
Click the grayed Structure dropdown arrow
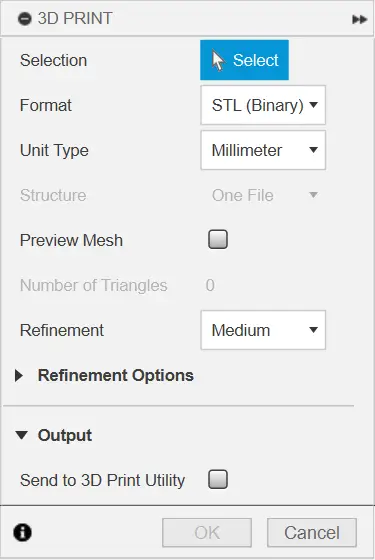pyautogui.click(x=314, y=195)
